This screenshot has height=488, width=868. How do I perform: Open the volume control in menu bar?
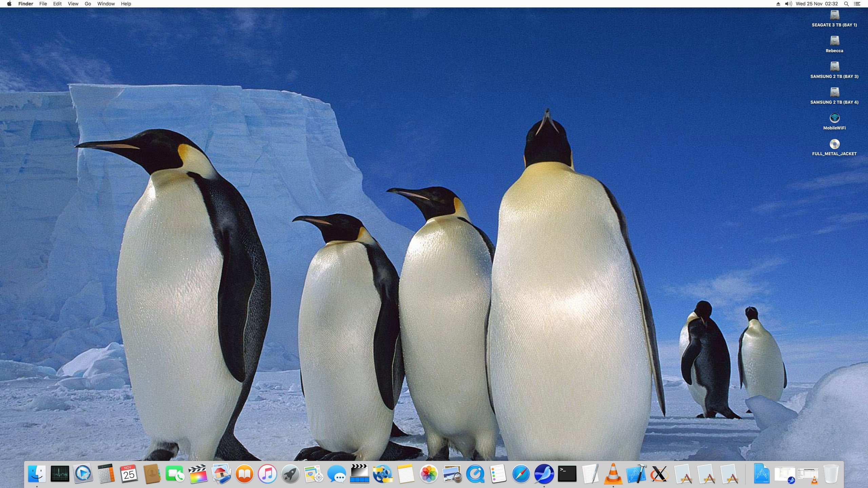[x=789, y=4]
